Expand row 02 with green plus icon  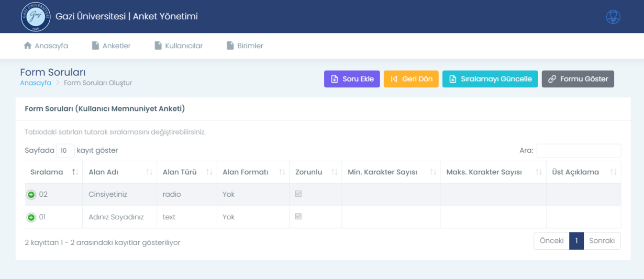(31, 195)
